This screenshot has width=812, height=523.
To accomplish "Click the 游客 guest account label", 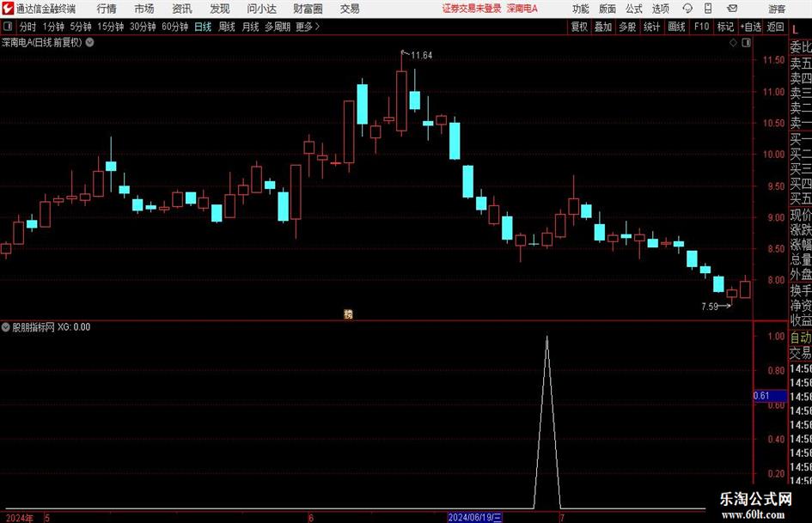I will (x=776, y=9).
